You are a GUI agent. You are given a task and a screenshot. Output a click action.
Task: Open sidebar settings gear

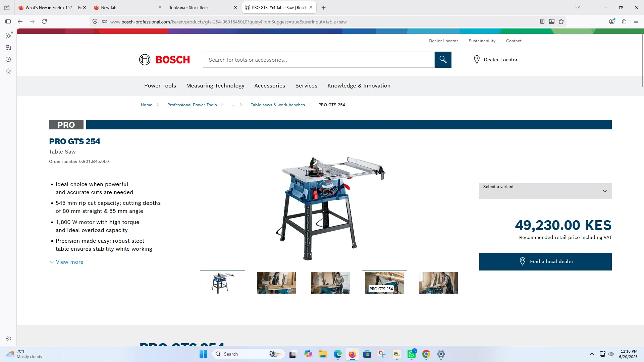coord(8,339)
